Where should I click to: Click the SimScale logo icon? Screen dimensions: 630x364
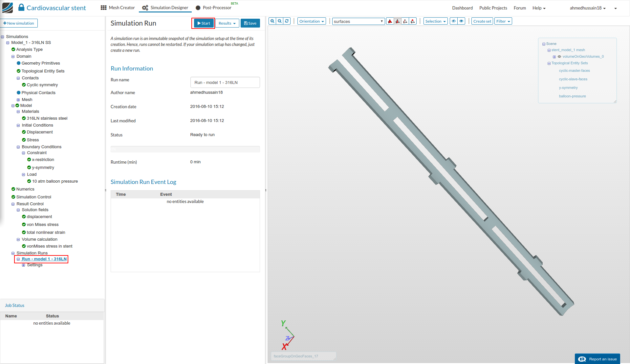pyautogui.click(x=8, y=8)
